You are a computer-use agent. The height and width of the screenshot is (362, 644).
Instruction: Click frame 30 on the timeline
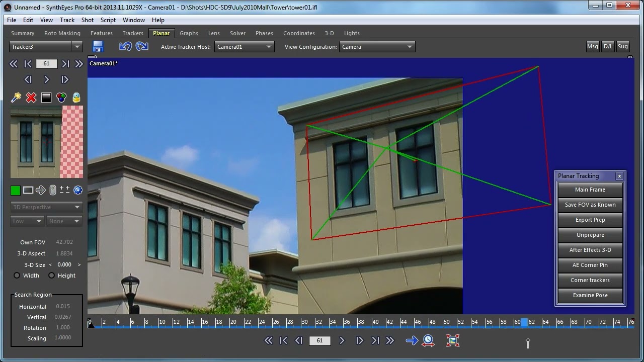[x=304, y=322]
